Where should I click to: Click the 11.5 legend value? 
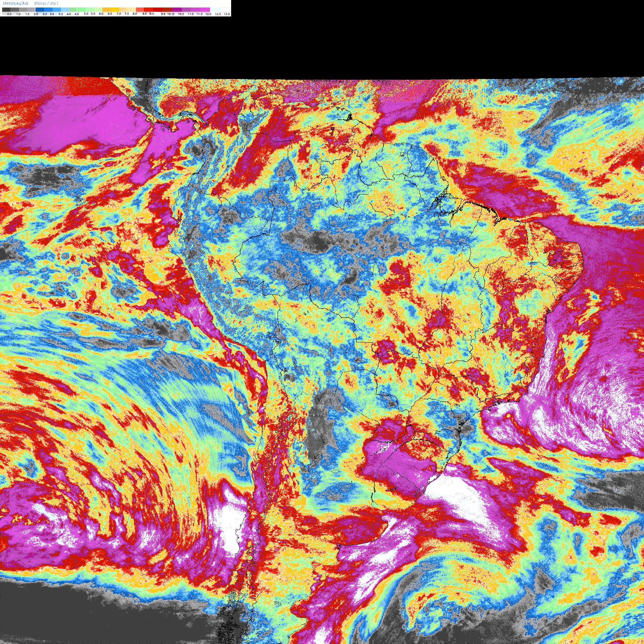tap(200, 14)
